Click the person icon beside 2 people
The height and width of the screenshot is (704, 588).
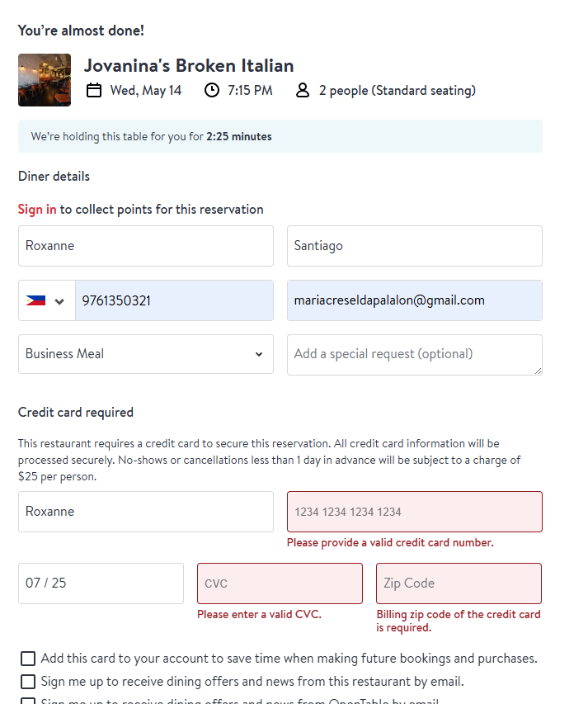tap(303, 90)
